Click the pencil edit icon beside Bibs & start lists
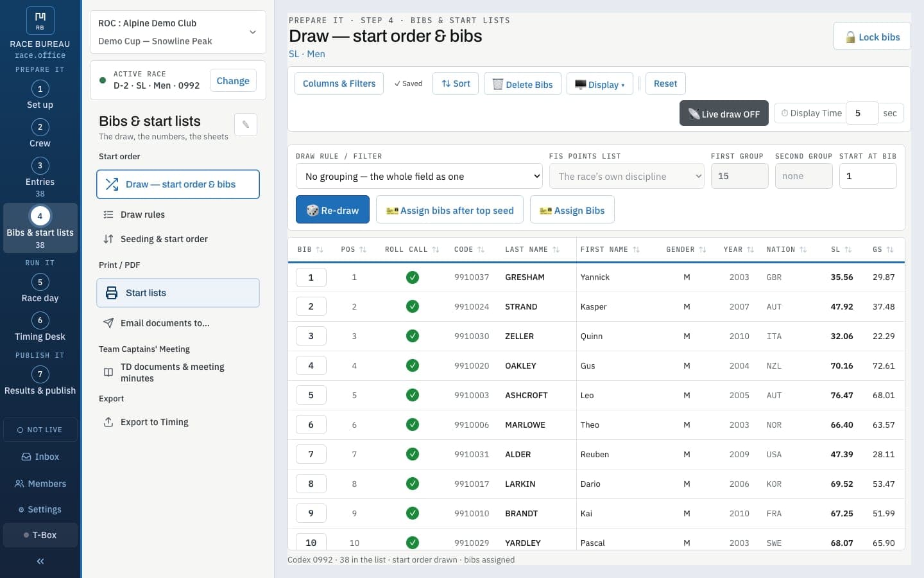 246,125
